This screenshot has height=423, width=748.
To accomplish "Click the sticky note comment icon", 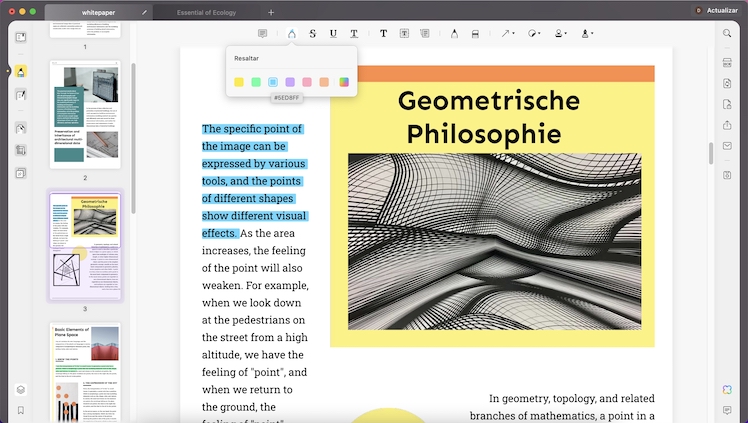I will point(262,33).
